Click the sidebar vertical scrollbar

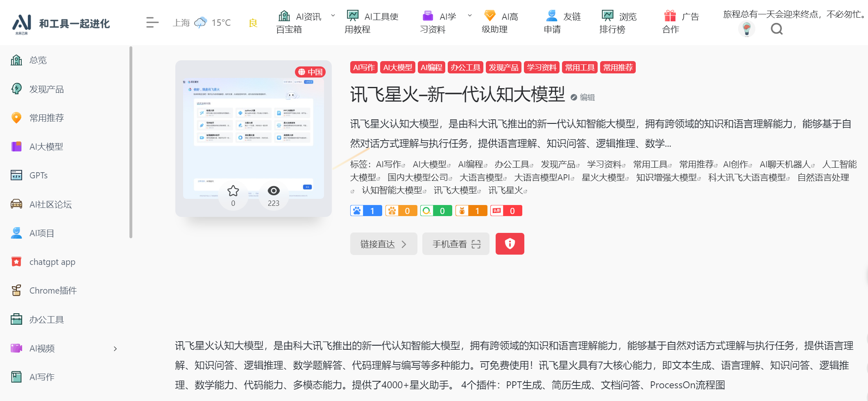coord(131,142)
